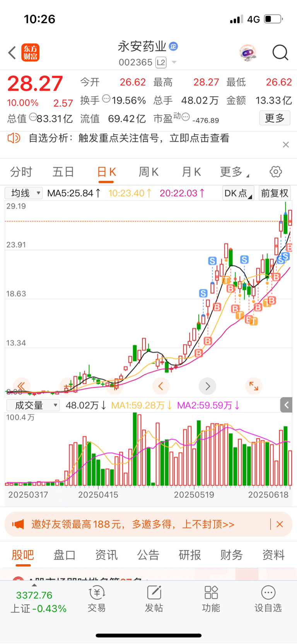Tap the 市盈 info bubble icon
Viewport: 297px width, 644px height.
click(186, 117)
